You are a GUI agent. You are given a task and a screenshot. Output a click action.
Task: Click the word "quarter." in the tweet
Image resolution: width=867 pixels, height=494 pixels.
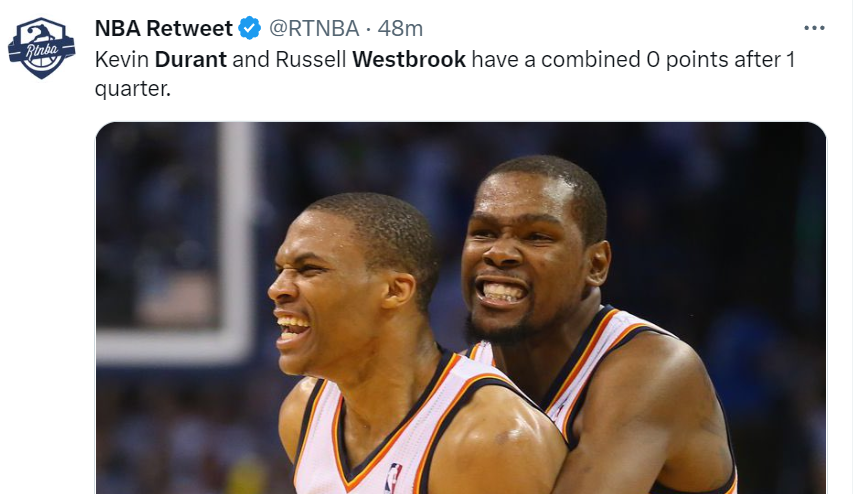click(x=133, y=89)
